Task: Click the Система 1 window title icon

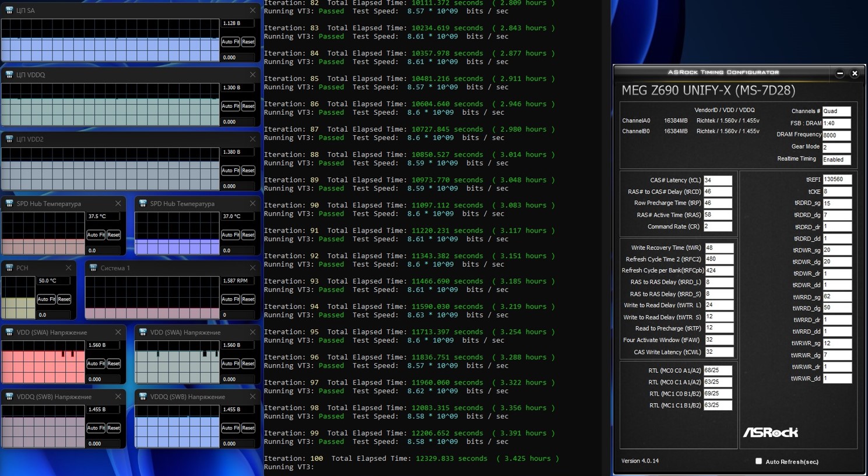Action: [93, 268]
